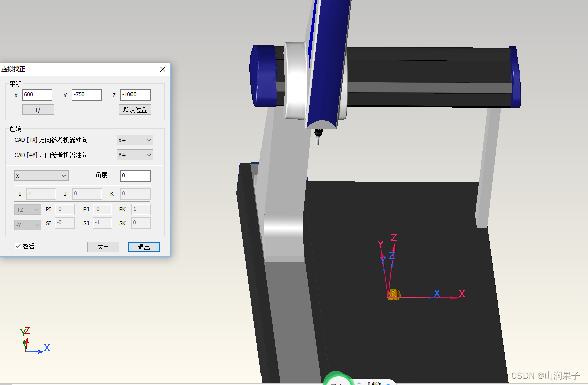Image resolution: width=588 pixels, height=385 pixels.
Task: Click the PJ field
Action: (x=102, y=210)
